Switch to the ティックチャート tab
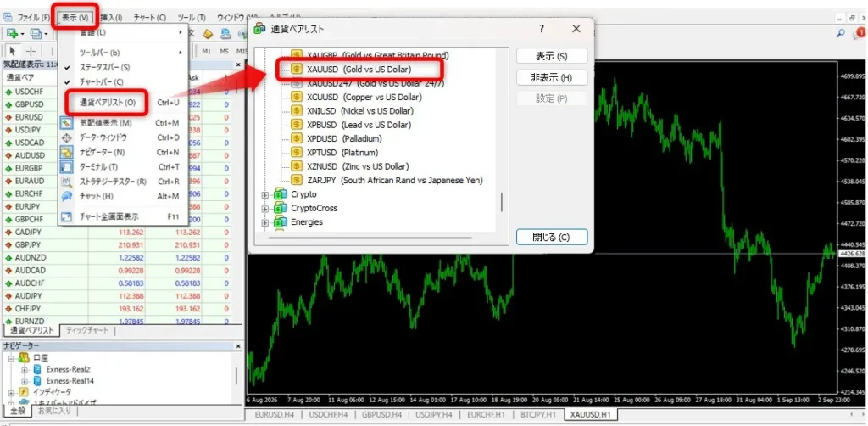This screenshot has height=426, width=868. [x=87, y=331]
